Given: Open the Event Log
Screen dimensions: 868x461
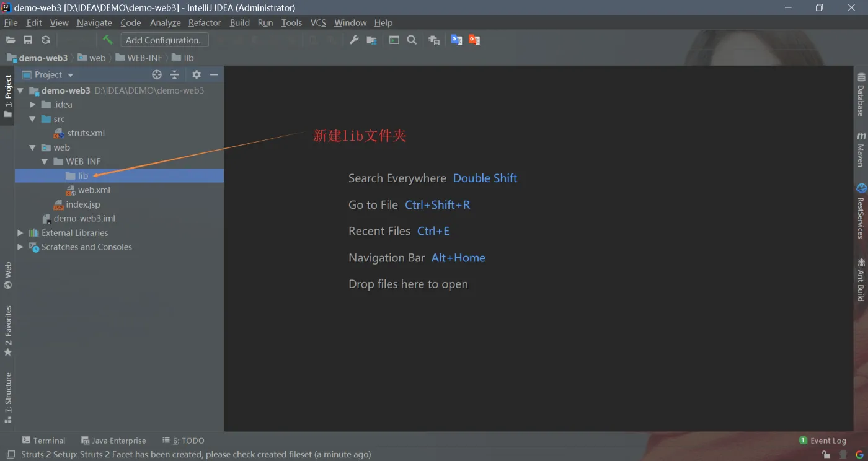Looking at the screenshot, I should [x=822, y=441].
